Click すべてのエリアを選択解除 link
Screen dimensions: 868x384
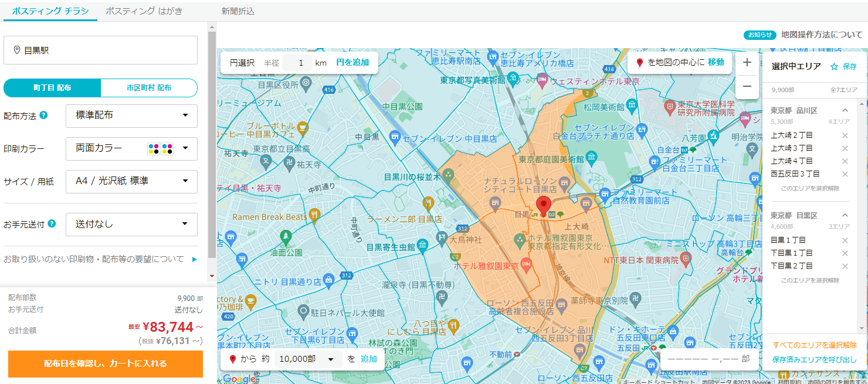[814, 345]
